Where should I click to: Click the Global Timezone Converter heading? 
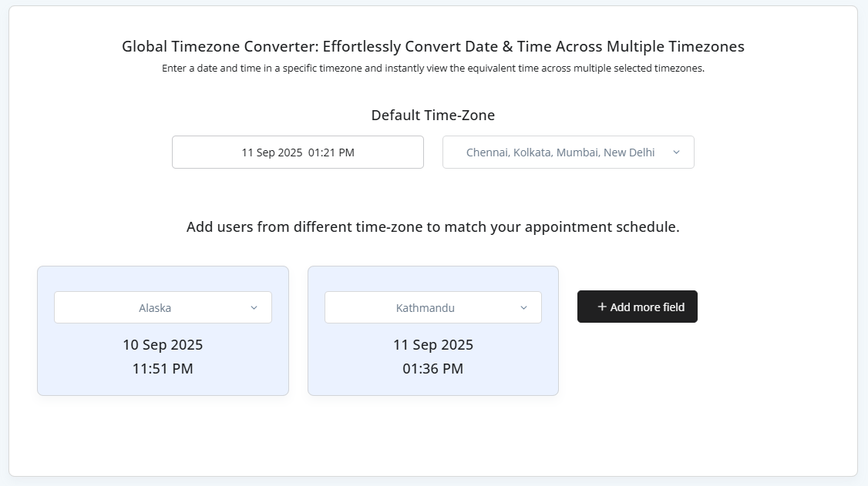432,46
